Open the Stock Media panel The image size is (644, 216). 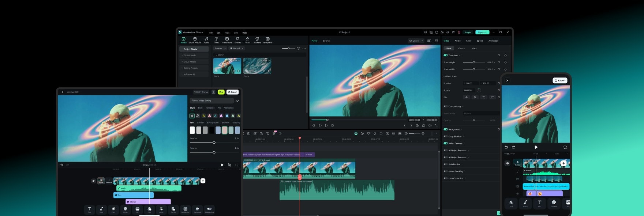click(195, 40)
